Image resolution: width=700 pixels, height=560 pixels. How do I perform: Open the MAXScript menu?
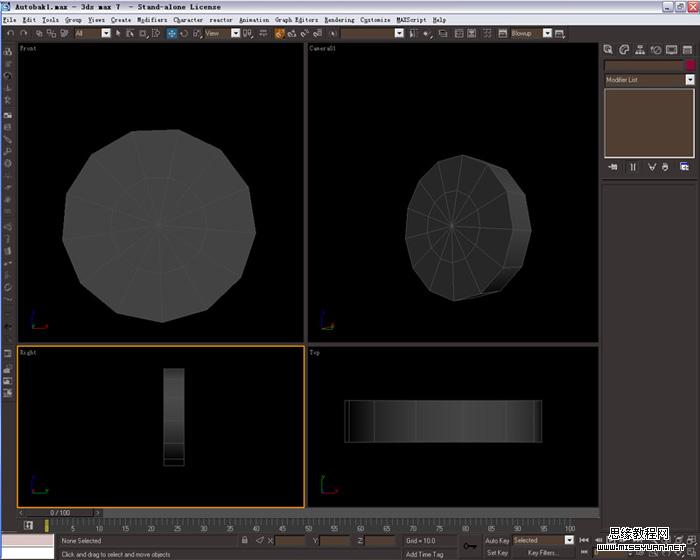[411, 20]
